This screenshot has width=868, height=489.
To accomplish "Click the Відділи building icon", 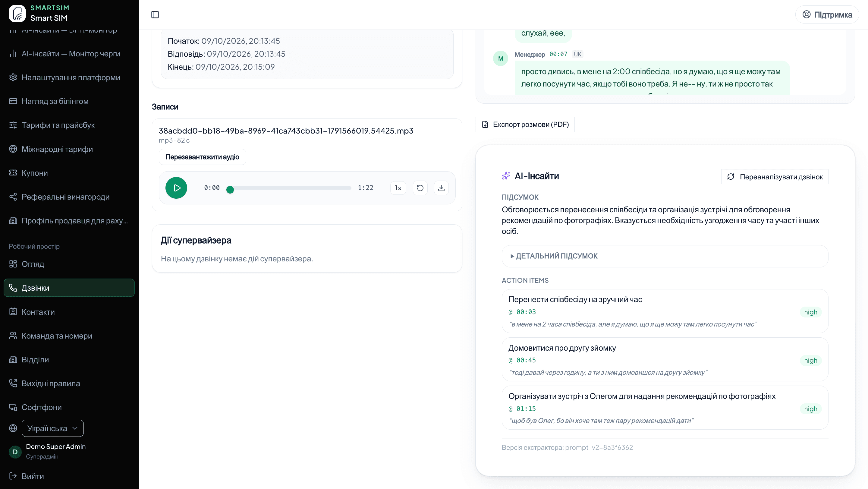I will click(x=13, y=360).
